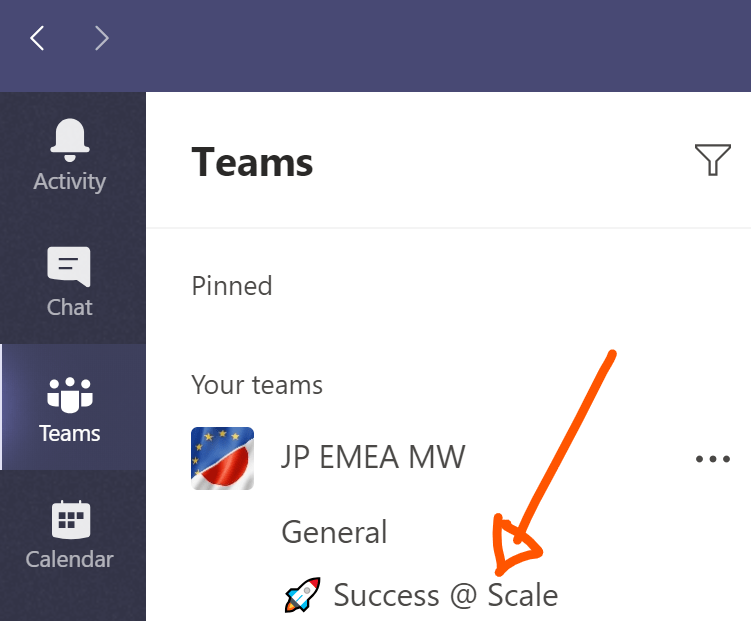Select the Teams people icon in sidebar
The image size is (751, 621).
pyautogui.click(x=69, y=394)
